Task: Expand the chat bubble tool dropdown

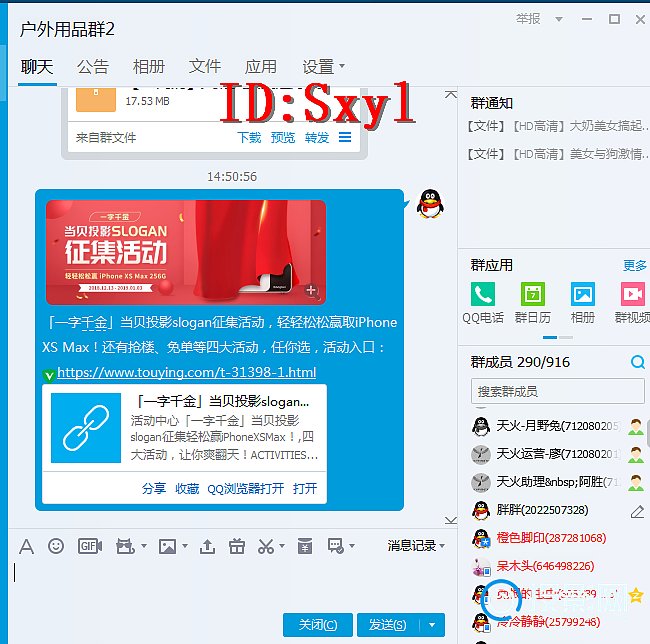Action: [x=352, y=546]
